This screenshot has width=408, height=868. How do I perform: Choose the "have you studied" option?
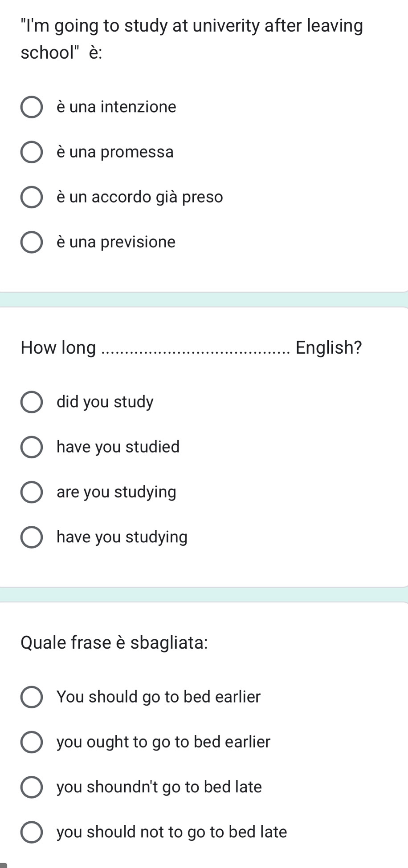[x=32, y=447]
